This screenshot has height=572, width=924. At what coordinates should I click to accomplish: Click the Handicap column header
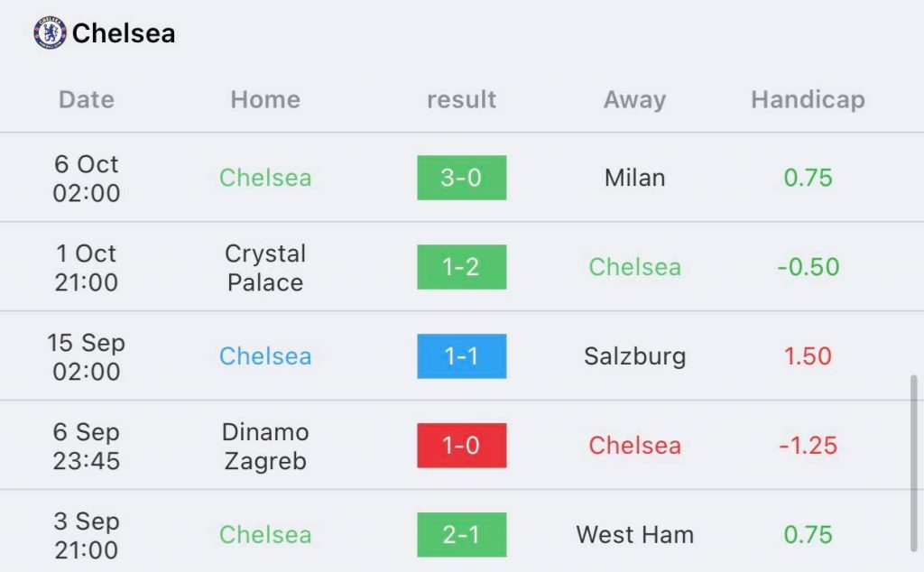pos(808,100)
